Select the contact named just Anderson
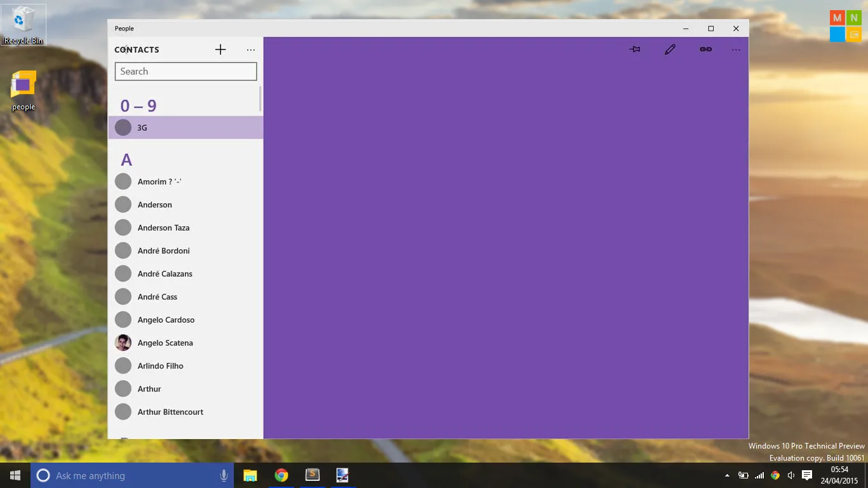Screen dimensions: 868x488 (x=186, y=205)
